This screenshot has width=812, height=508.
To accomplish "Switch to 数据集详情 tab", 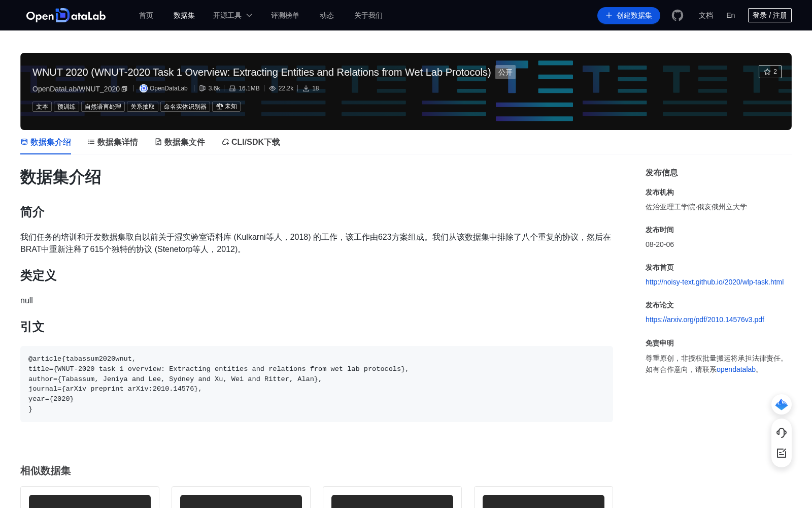I will (x=113, y=142).
